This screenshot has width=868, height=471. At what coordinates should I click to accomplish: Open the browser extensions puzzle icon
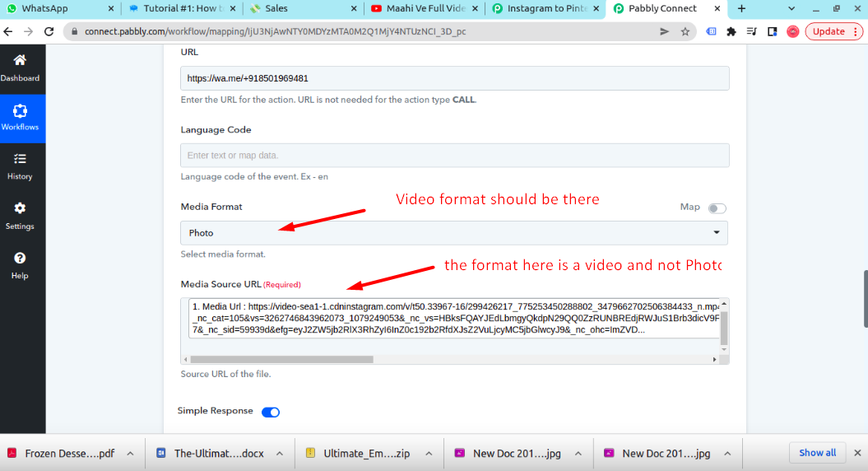click(x=731, y=31)
